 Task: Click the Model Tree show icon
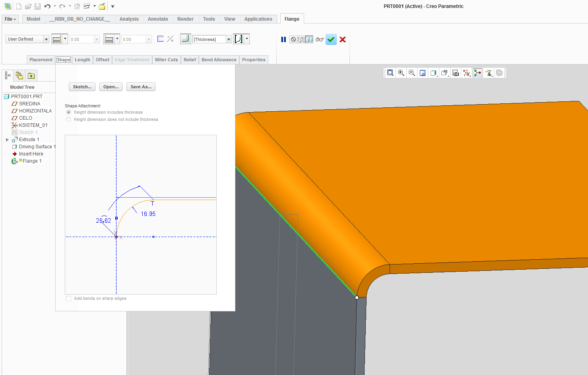pyautogui.click(x=8, y=76)
